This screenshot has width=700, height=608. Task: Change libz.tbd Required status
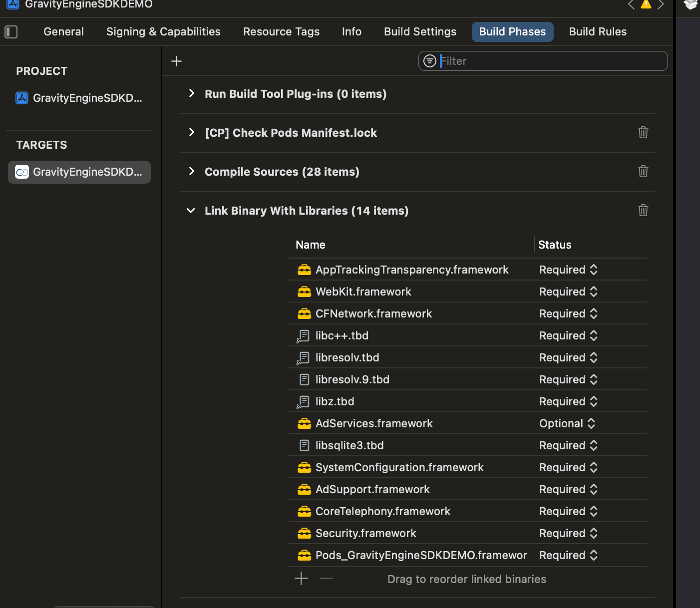point(568,402)
